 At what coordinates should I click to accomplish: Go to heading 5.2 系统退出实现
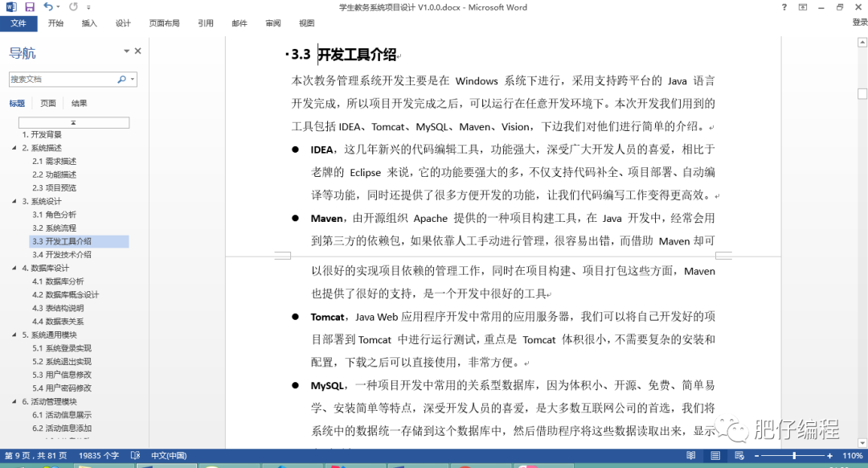click(x=61, y=362)
